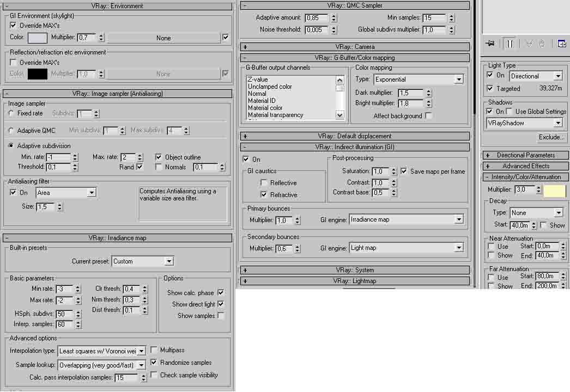Open Color mapping Type Exponential dropdown

click(419, 79)
